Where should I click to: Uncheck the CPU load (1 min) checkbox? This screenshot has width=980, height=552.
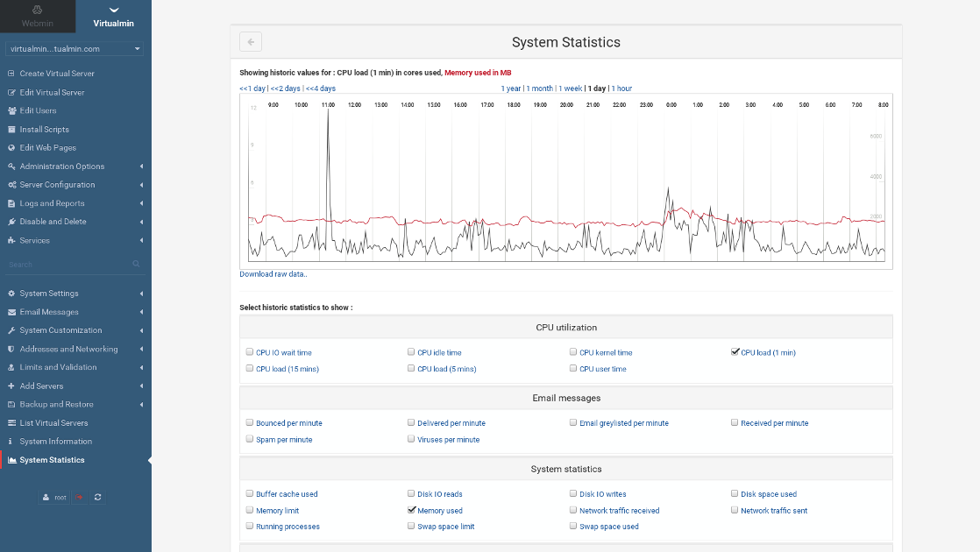(x=735, y=352)
